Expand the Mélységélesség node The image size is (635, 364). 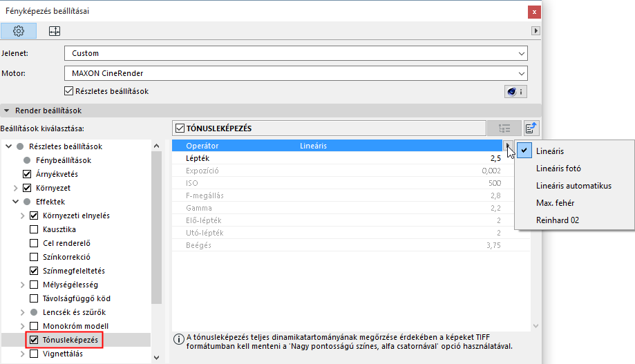pos(22,285)
